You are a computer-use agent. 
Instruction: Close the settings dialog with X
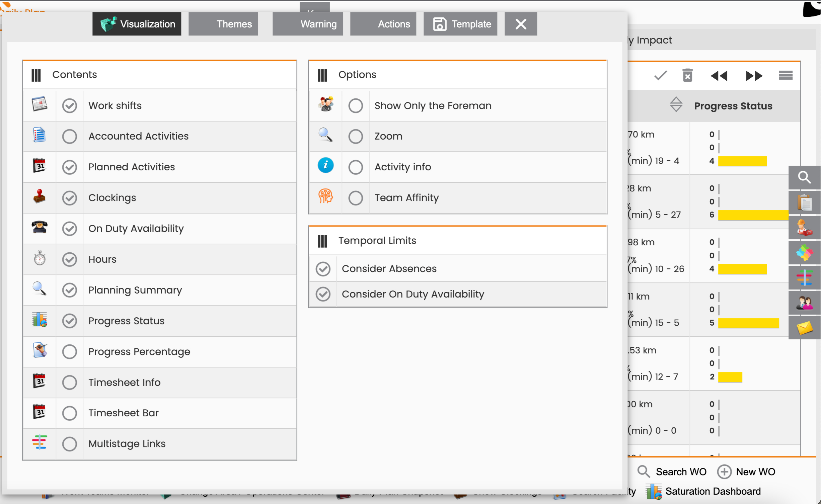[x=521, y=24]
